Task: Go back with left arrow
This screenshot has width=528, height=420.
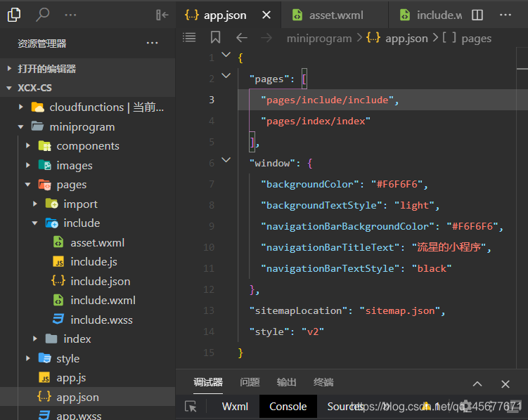Action: (242, 38)
